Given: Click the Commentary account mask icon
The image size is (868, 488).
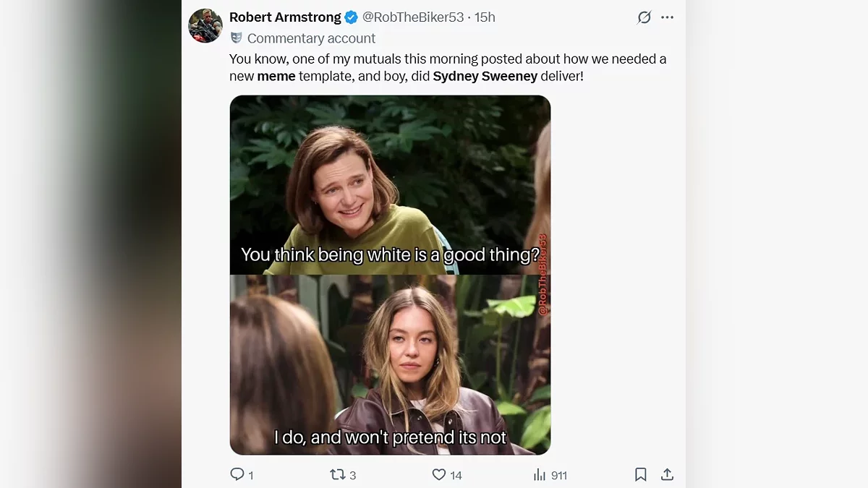Looking at the screenshot, I should coord(236,38).
